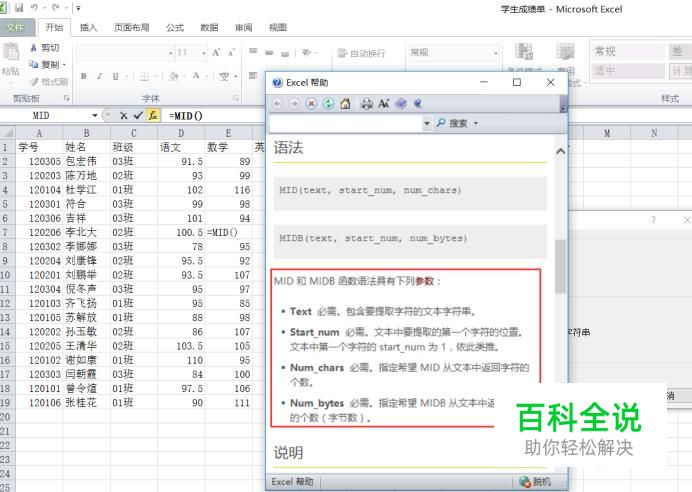Click the Insert Function fx button

tap(153, 116)
